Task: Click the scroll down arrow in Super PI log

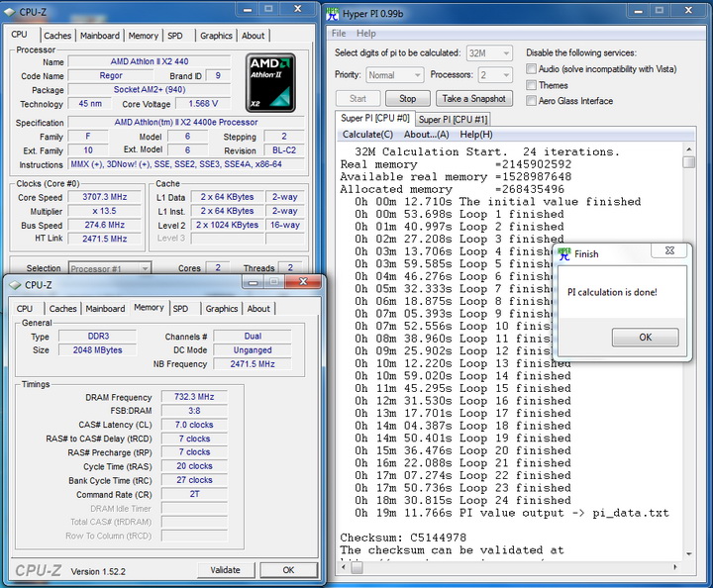Action: pos(689,554)
